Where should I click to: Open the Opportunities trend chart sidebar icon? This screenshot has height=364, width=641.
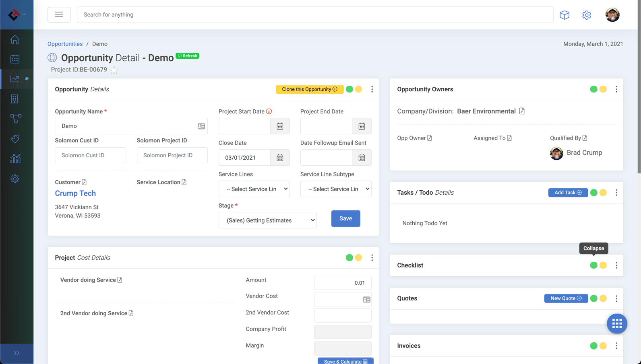15,79
